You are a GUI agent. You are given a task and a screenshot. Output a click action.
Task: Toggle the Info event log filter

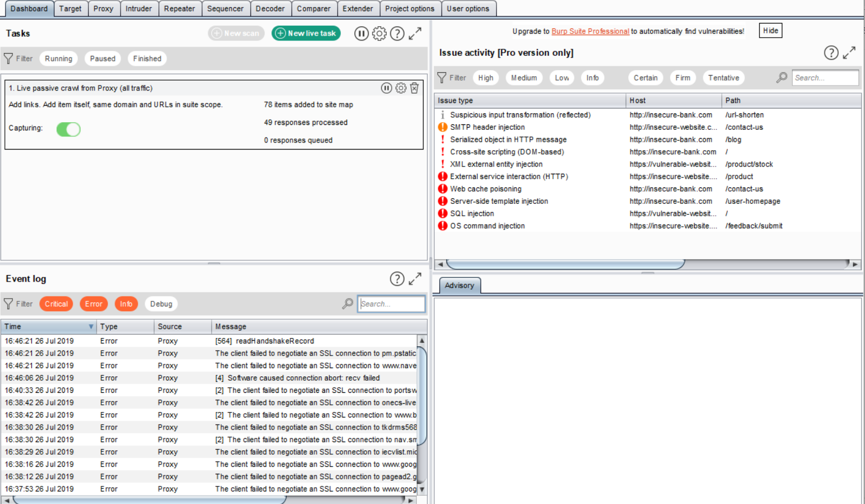click(x=126, y=304)
